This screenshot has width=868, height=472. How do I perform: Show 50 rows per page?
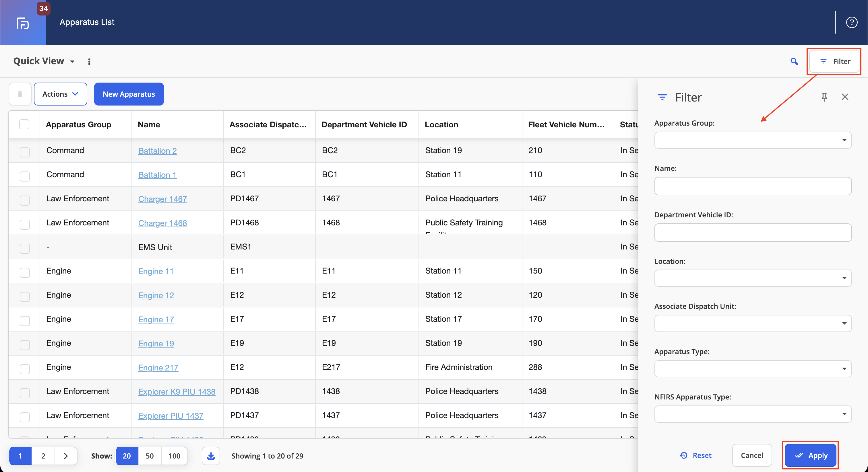click(150, 456)
